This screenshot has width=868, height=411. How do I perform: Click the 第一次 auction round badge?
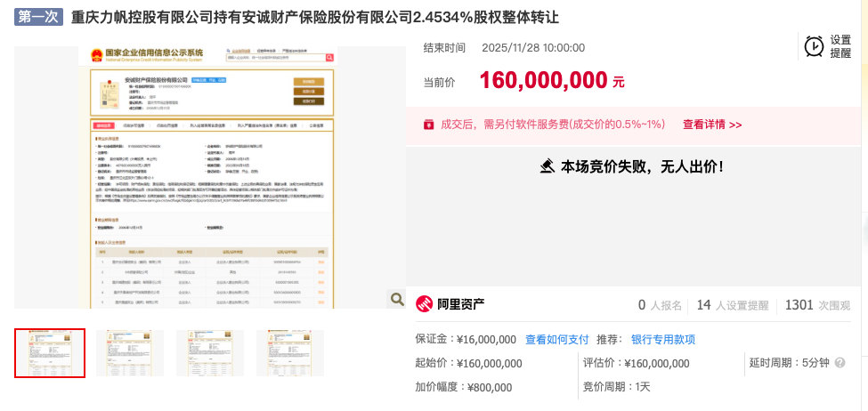tap(38, 18)
